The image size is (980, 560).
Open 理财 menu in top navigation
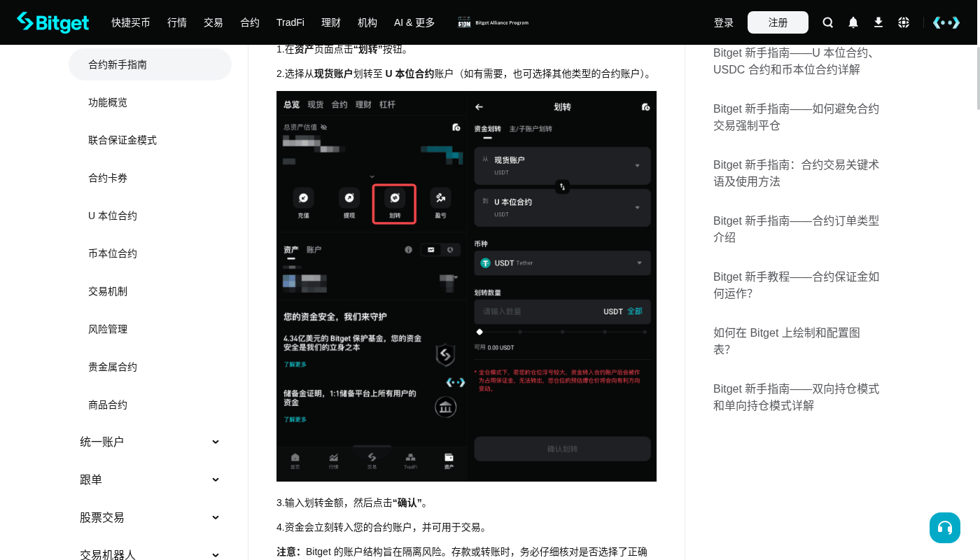click(x=331, y=22)
